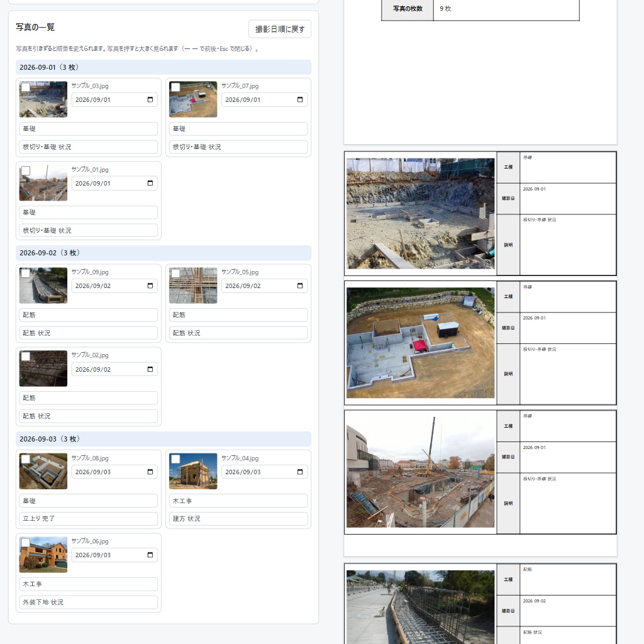Click the rebar walkway photo in the preview
Screen dimensions: 644x644
pos(420,607)
